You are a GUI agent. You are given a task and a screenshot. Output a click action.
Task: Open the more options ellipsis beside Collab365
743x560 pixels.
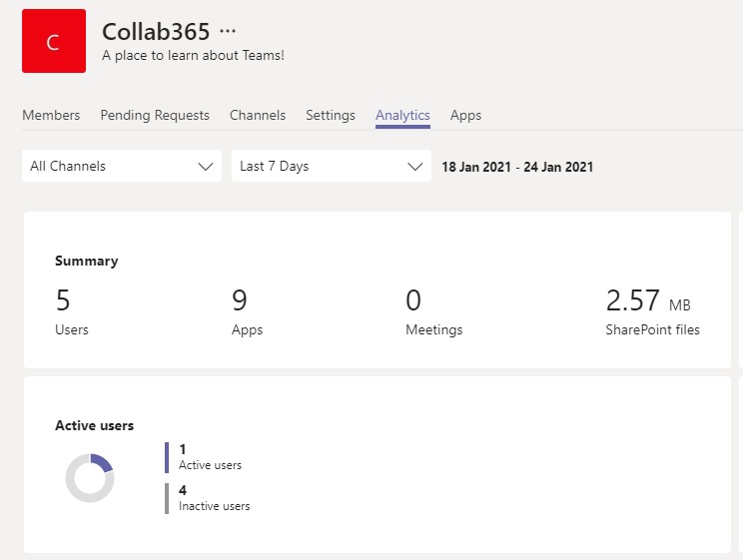(x=228, y=31)
